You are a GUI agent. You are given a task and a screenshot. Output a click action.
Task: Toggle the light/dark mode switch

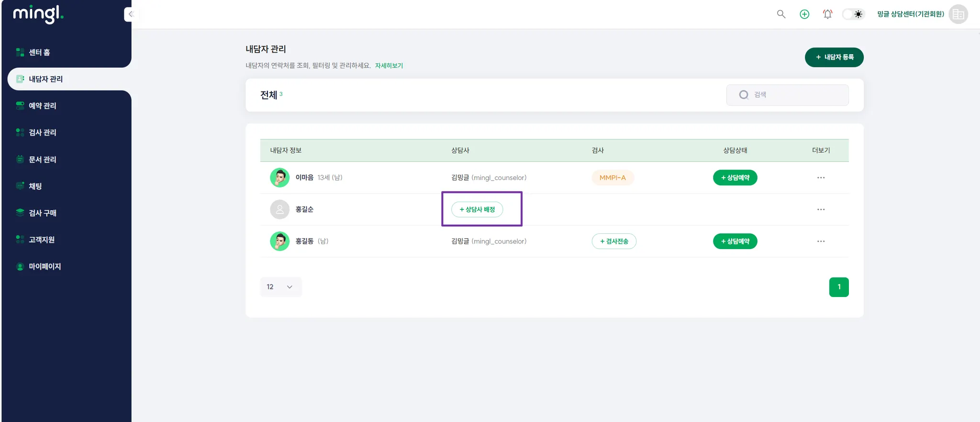tap(853, 14)
